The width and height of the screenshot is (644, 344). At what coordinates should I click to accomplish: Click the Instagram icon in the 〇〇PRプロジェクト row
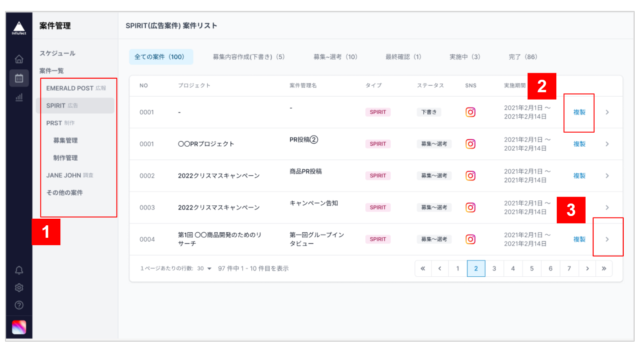tap(471, 144)
